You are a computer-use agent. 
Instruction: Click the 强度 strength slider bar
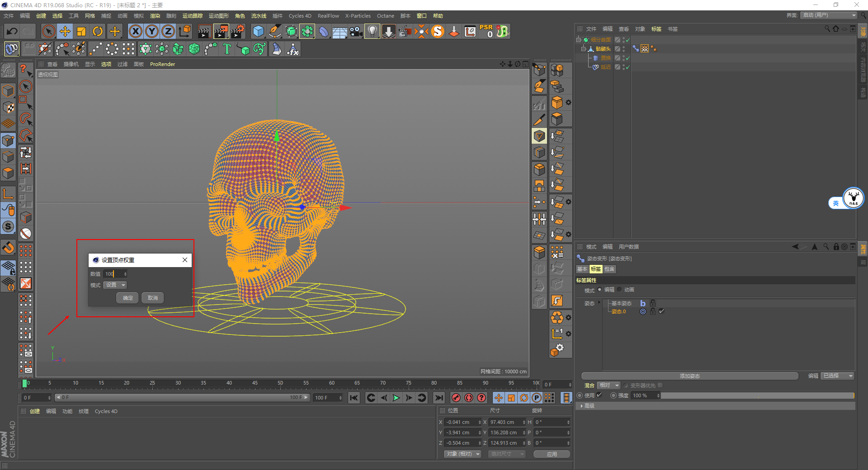757,395
